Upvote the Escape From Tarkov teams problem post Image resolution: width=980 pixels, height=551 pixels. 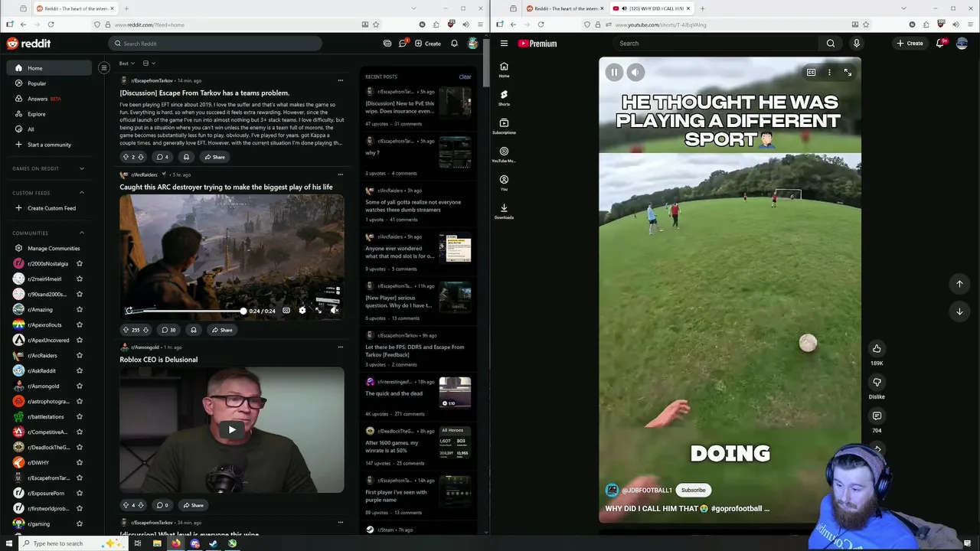pyautogui.click(x=126, y=157)
